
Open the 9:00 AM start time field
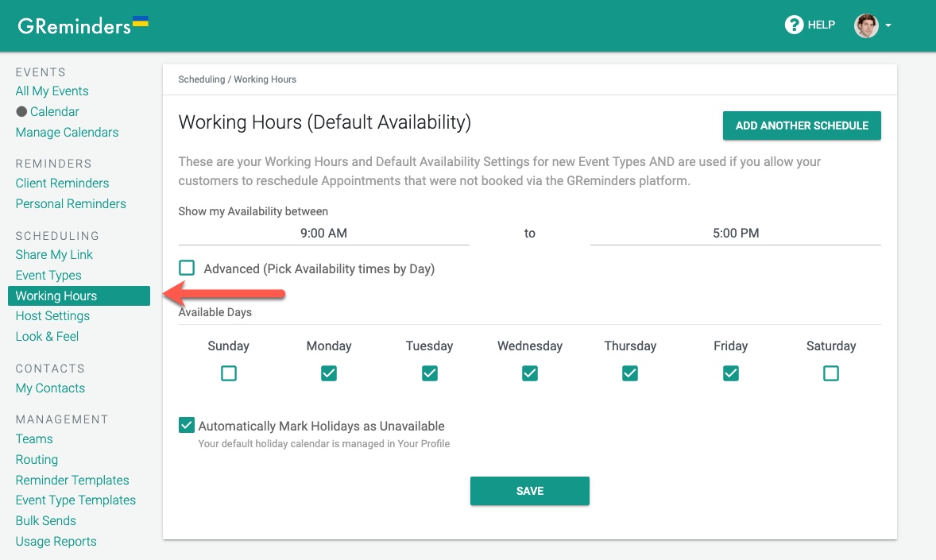323,233
